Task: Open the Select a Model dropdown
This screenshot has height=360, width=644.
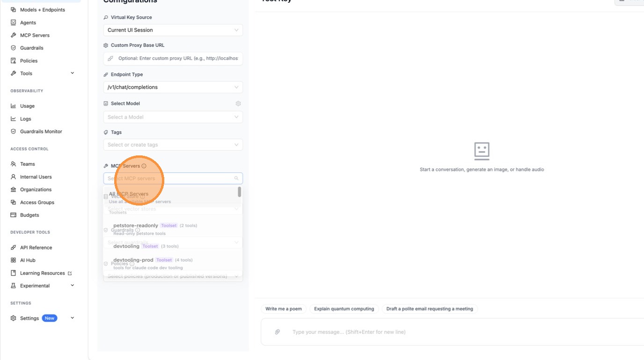Action: point(173,117)
